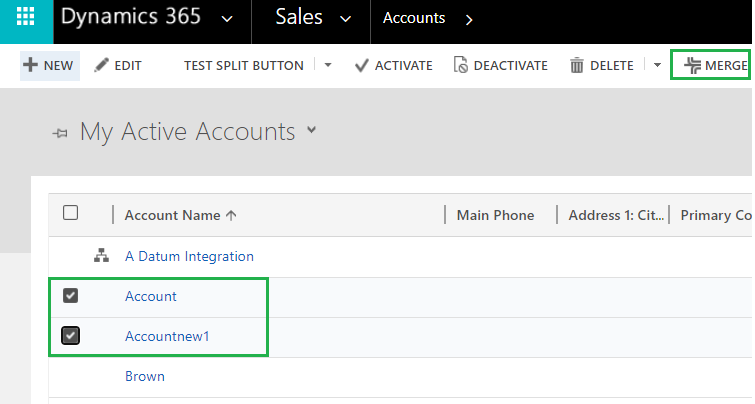Screen dimensions: 755x404
Task: Open dropdown arrow next to Delete
Action: tap(657, 65)
